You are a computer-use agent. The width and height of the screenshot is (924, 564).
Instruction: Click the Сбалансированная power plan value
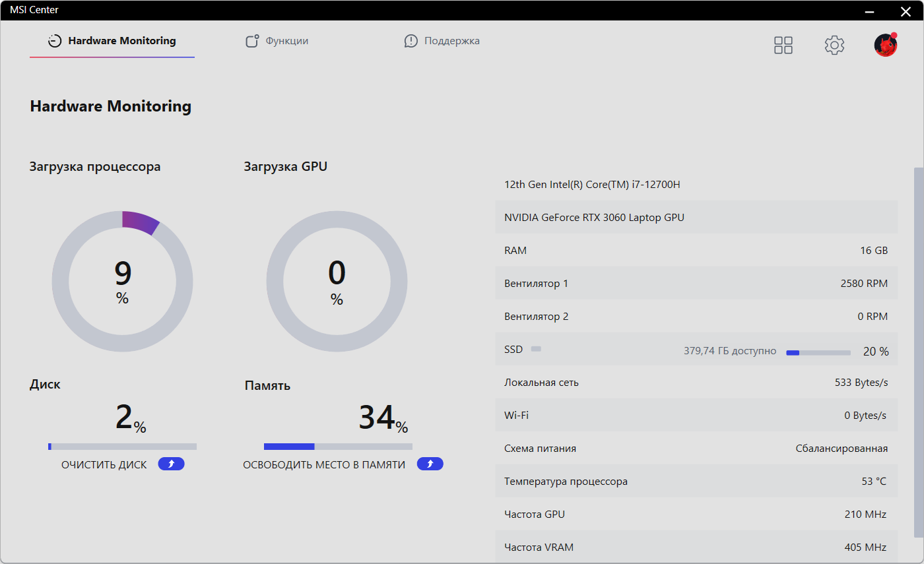(841, 449)
